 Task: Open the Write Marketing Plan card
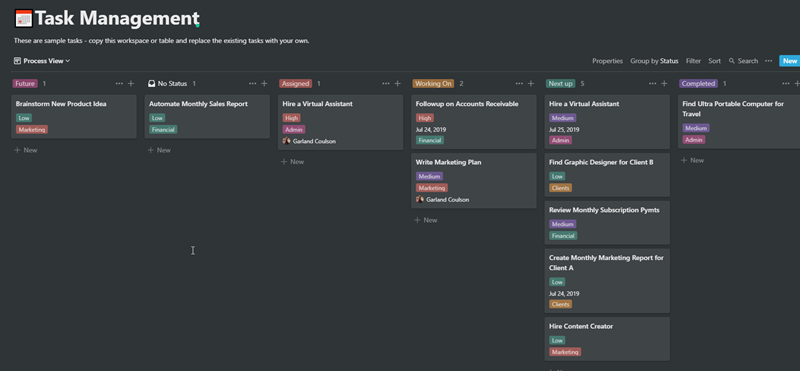[x=473, y=181]
